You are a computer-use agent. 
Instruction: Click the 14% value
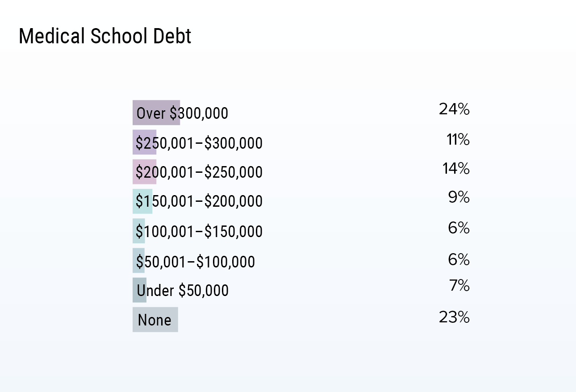pyautogui.click(x=456, y=169)
